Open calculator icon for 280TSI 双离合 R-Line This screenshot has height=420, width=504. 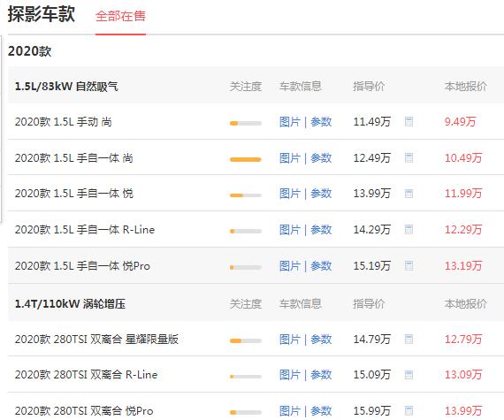pos(409,375)
